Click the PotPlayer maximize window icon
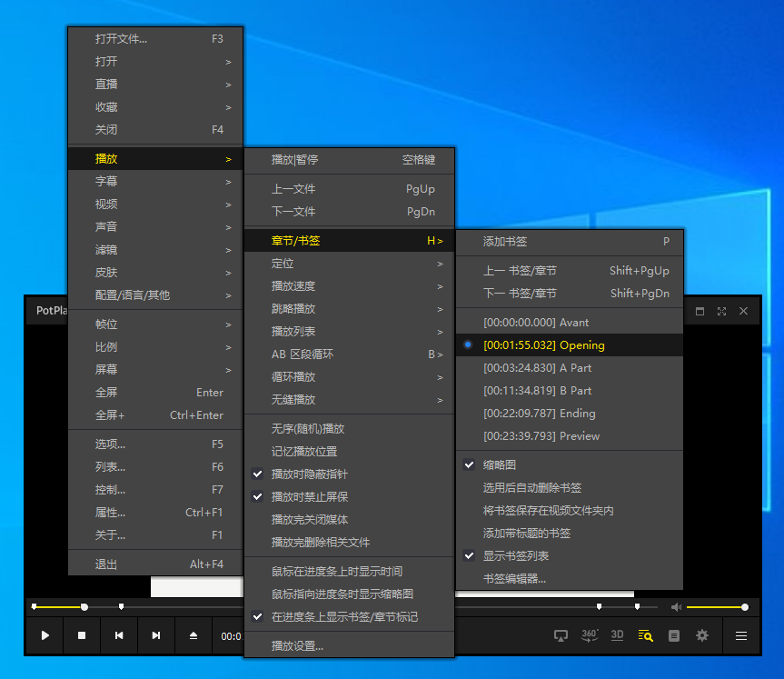The width and height of the screenshot is (784, 679). (700, 311)
